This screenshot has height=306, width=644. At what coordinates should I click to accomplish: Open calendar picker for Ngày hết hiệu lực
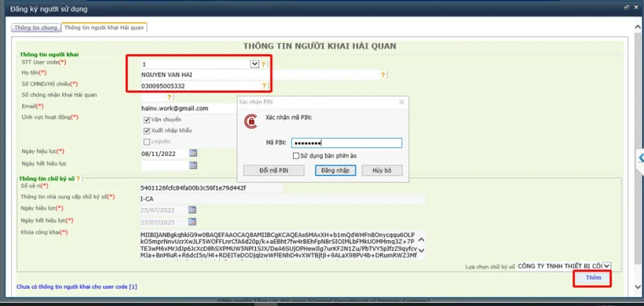193,165
